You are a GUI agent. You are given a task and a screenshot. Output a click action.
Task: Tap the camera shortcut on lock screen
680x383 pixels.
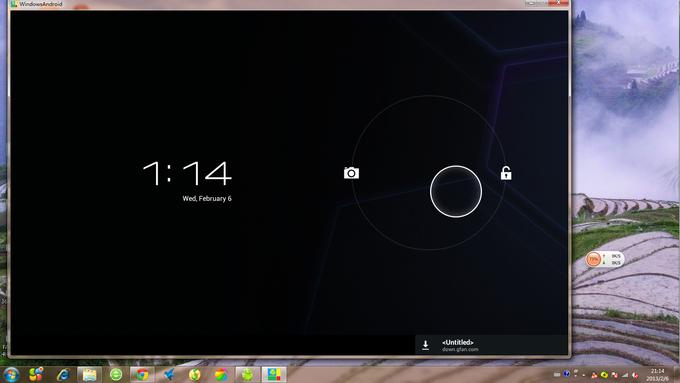coord(351,173)
